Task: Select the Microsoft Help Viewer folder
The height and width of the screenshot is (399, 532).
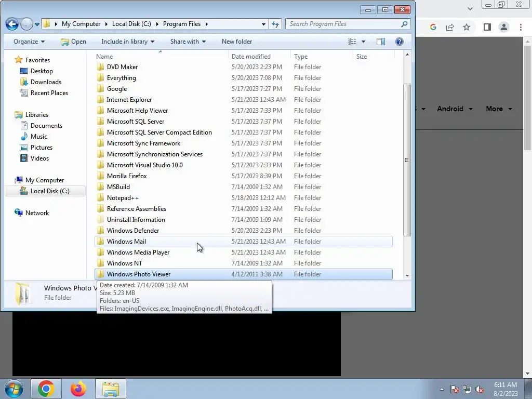Action: coord(137,111)
